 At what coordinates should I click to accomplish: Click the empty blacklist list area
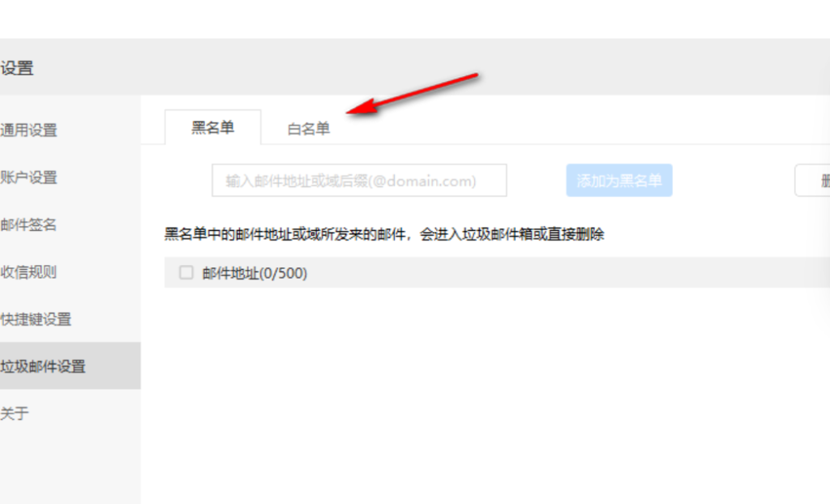pos(497,395)
